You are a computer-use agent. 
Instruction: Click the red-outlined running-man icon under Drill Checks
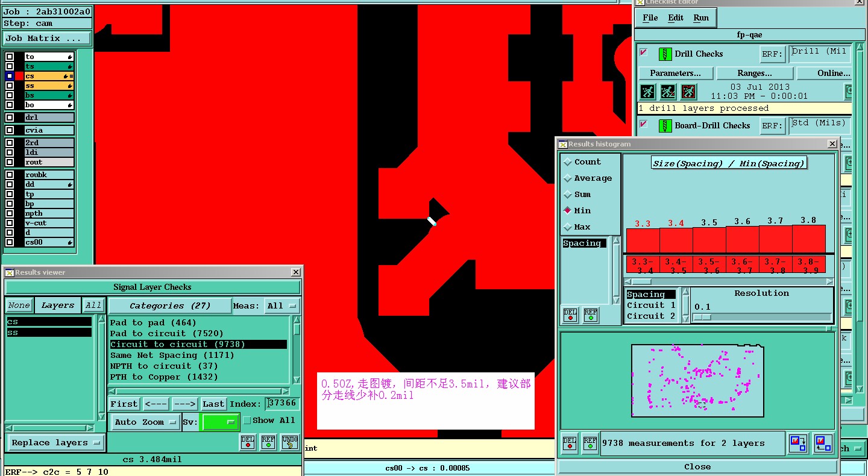coord(688,92)
